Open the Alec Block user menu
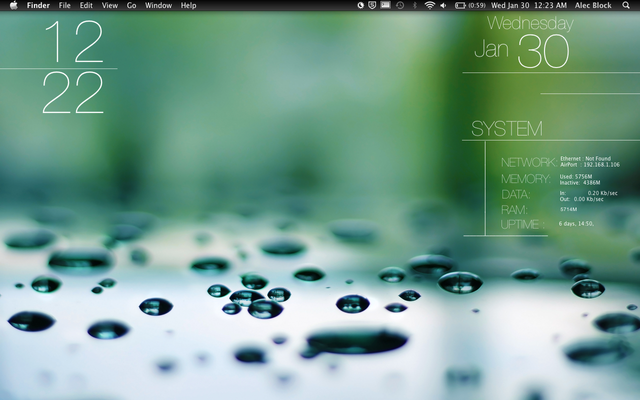The width and height of the screenshot is (640, 400). point(593,5)
